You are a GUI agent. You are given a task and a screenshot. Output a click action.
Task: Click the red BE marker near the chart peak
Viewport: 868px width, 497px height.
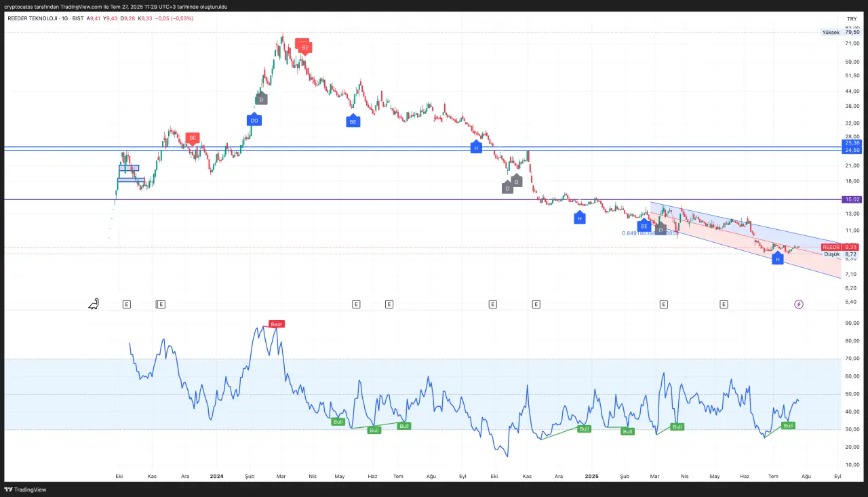(x=304, y=47)
